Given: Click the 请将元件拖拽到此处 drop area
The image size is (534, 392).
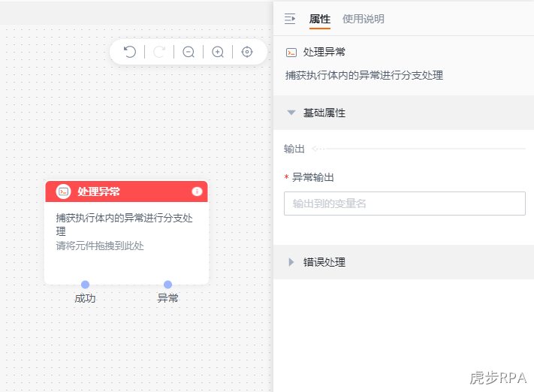Looking at the screenshot, I should pyautogui.click(x=100, y=246).
